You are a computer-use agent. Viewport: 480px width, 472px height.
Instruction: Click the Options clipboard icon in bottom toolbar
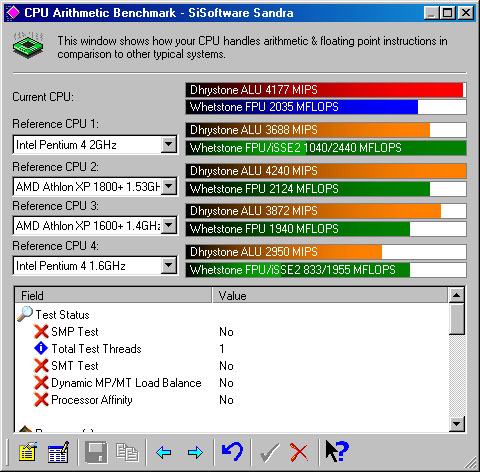click(28, 452)
